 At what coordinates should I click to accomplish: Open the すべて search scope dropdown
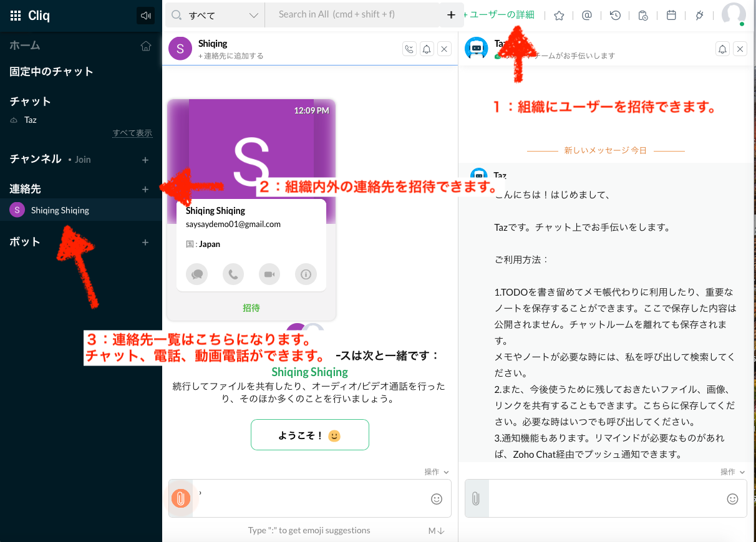215,15
